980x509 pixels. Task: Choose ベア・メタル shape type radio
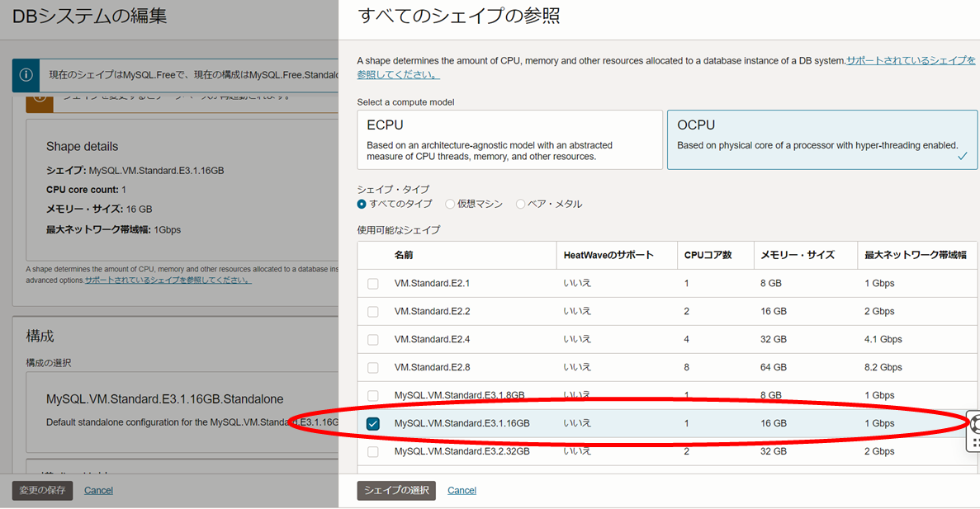tap(520, 205)
